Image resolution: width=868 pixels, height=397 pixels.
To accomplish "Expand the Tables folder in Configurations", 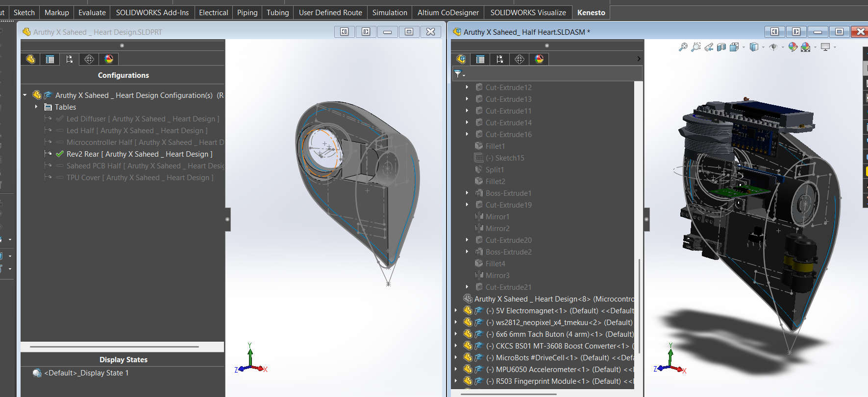I will coord(36,107).
